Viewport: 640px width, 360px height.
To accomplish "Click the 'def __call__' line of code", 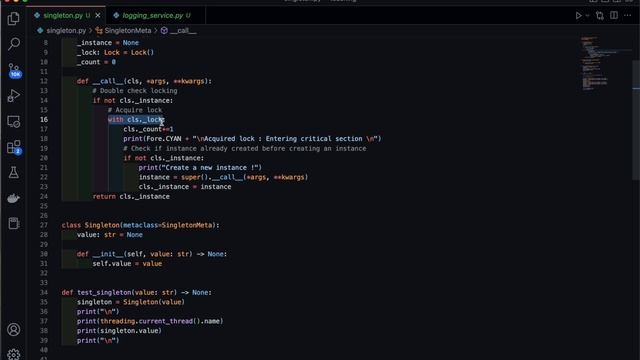I will pos(144,81).
